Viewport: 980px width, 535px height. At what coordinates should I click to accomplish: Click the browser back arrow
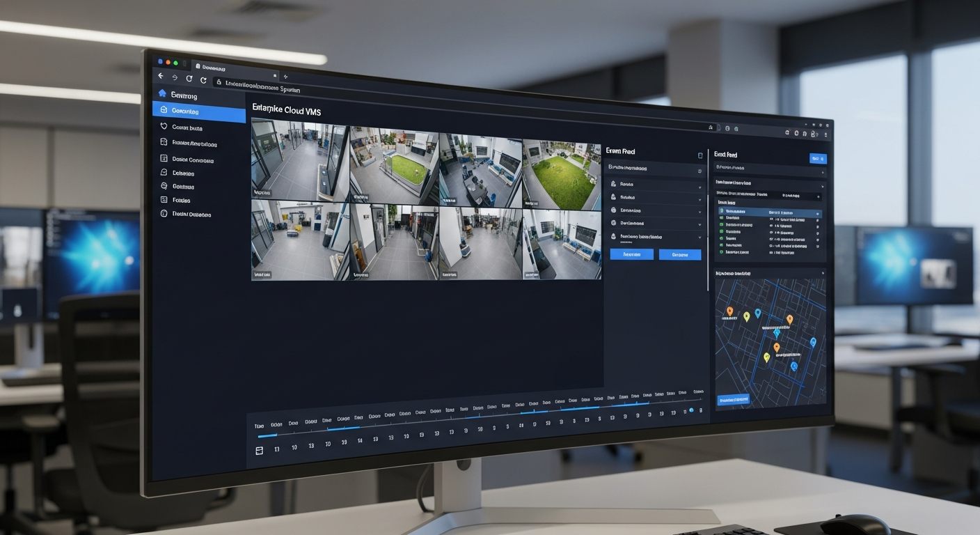(x=161, y=76)
